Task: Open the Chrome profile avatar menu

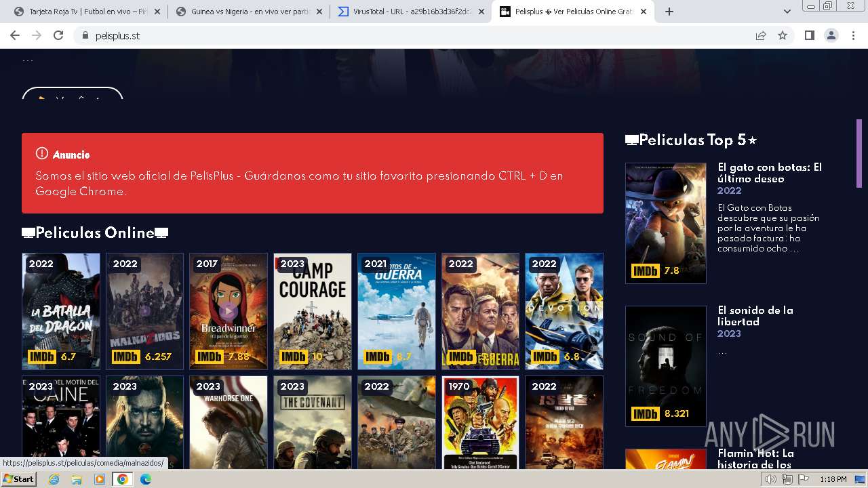Action: [831, 35]
